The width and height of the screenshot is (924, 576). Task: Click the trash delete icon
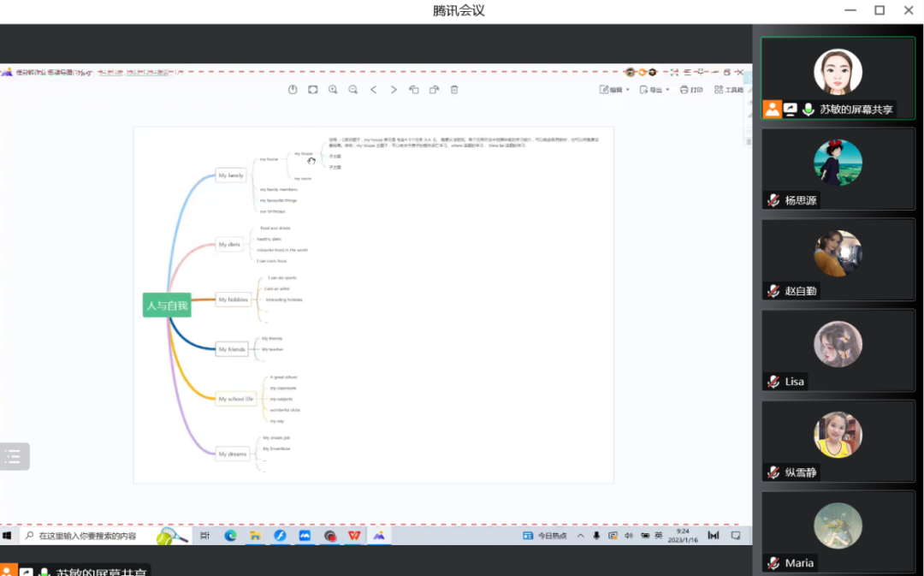[x=454, y=90]
